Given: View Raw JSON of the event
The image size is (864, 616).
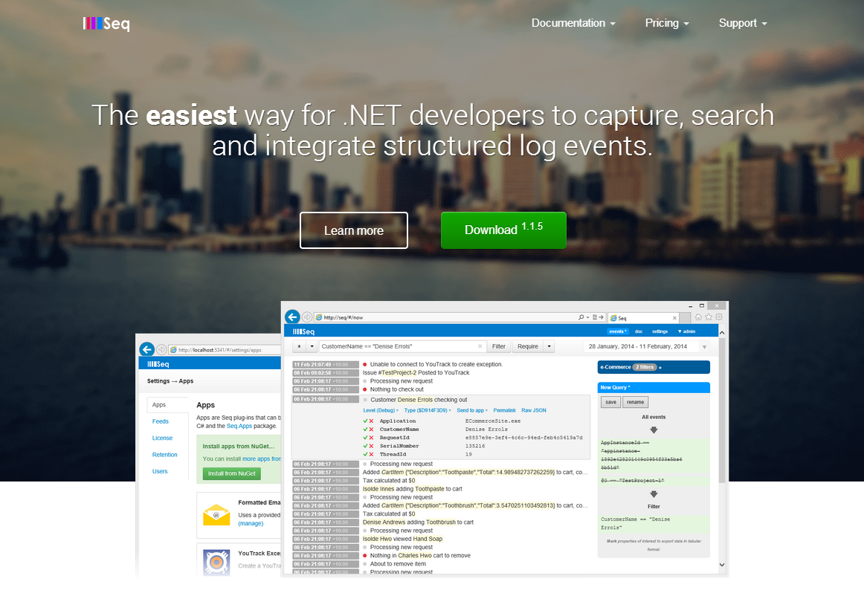Looking at the screenshot, I should pos(534,411).
